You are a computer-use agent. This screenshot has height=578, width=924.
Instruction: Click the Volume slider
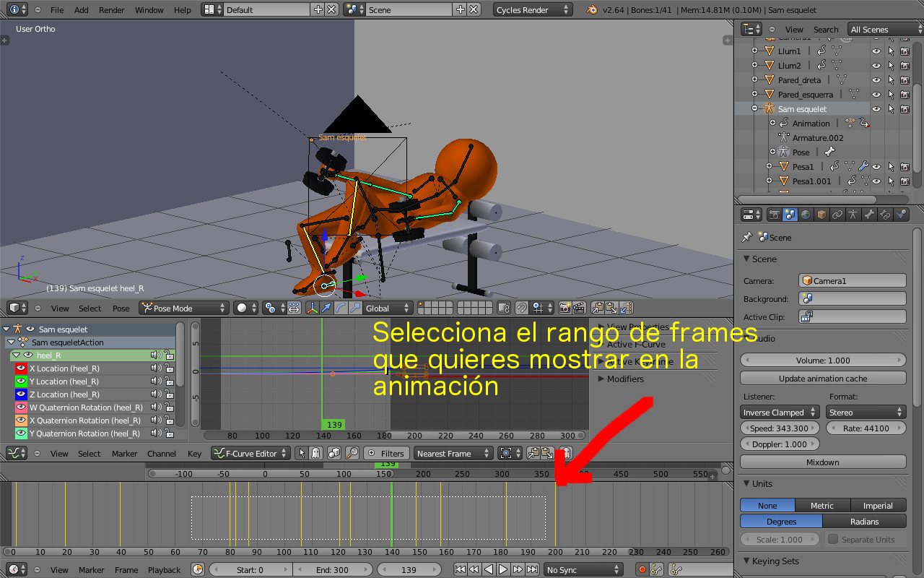(823, 360)
